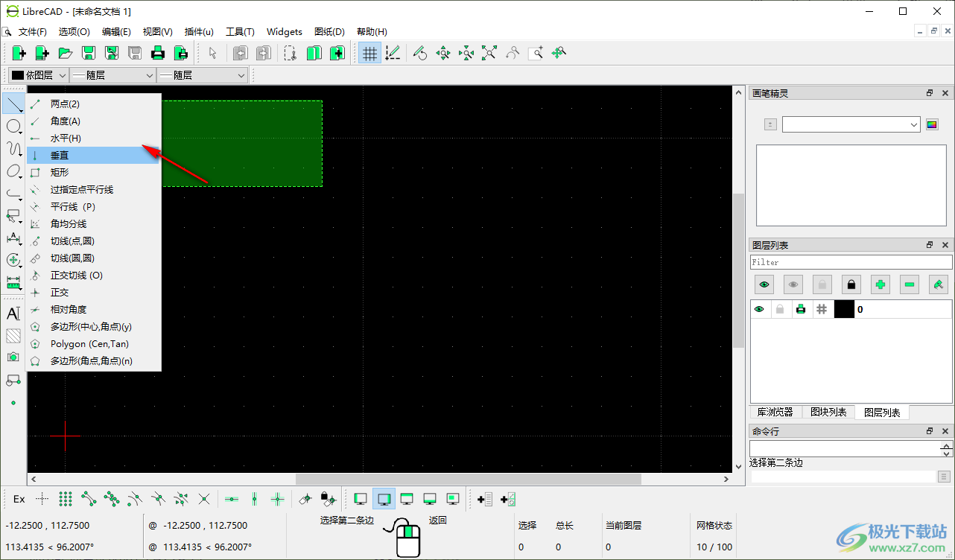Click the Redraw icon
Image resolution: width=955 pixels, height=560 pixels.
tap(420, 53)
